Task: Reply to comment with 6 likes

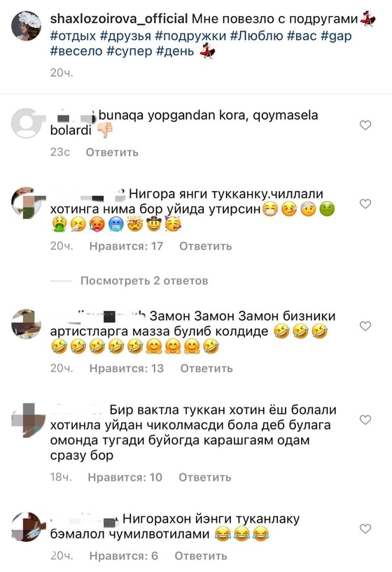Action: (201, 556)
